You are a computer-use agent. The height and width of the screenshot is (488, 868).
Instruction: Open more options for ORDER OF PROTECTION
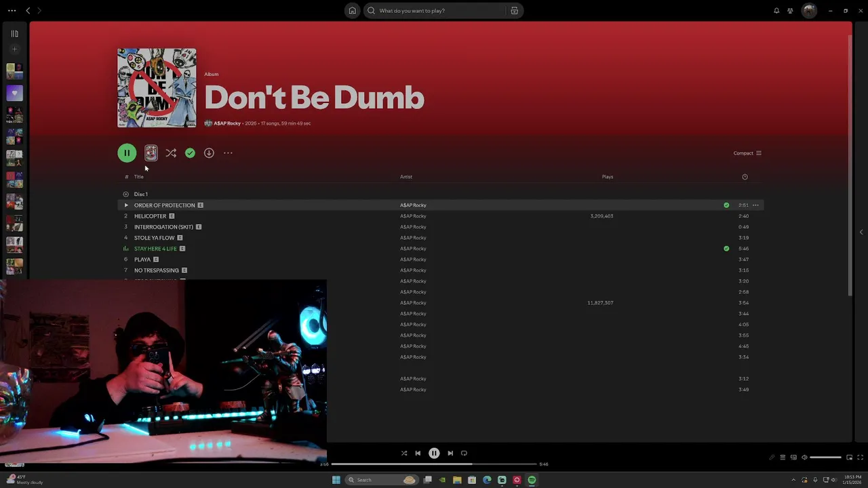[755, 205]
